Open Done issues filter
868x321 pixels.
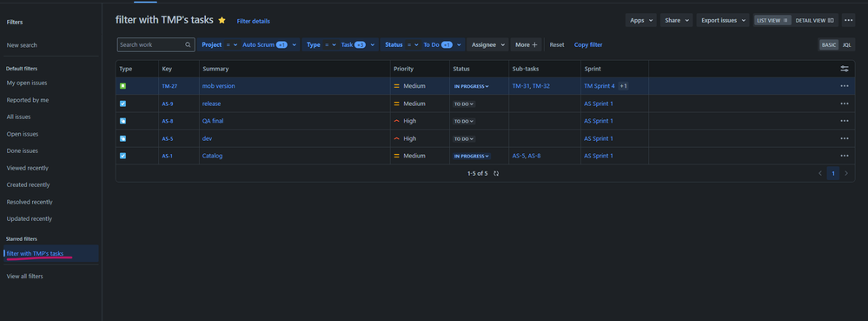(x=22, y=150)
